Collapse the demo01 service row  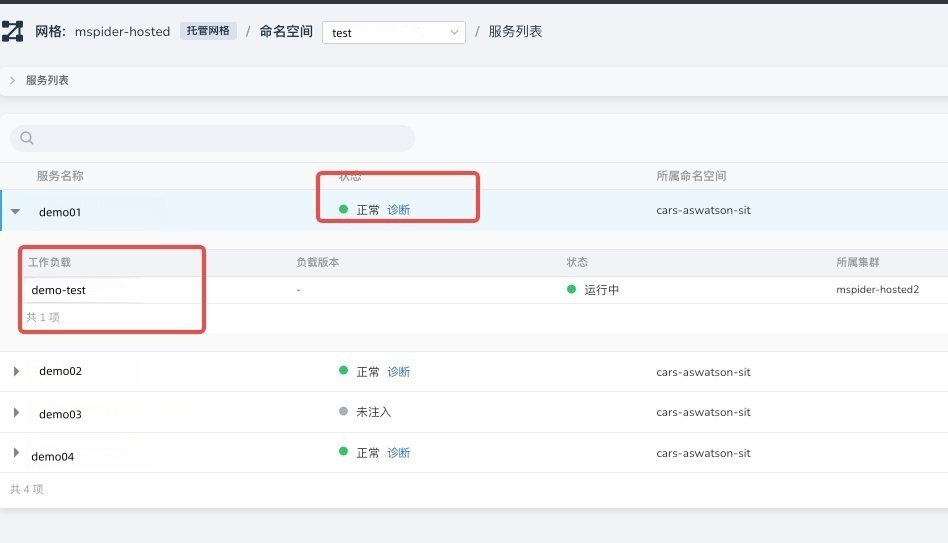coord(16,211)
